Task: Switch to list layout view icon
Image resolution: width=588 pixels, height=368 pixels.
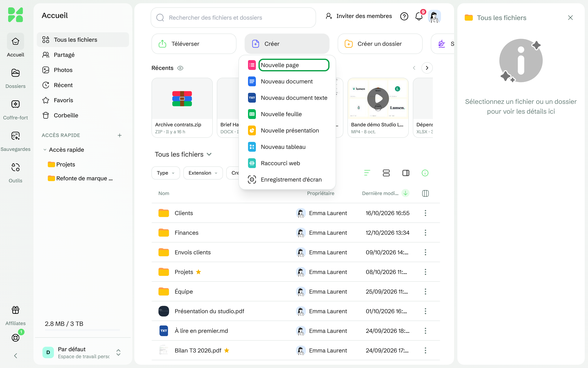Action: tap(386, 173)
